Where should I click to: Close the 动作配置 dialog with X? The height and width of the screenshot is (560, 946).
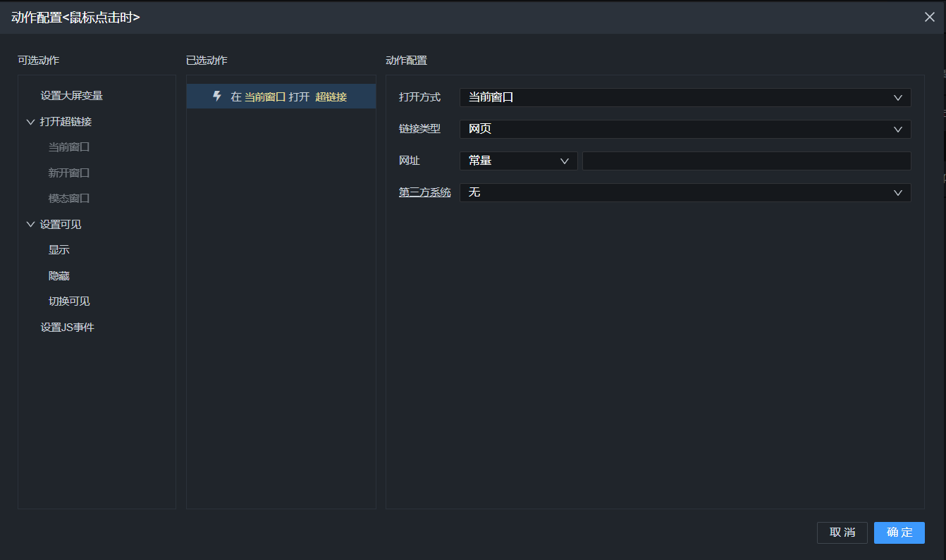coord(929,17)
